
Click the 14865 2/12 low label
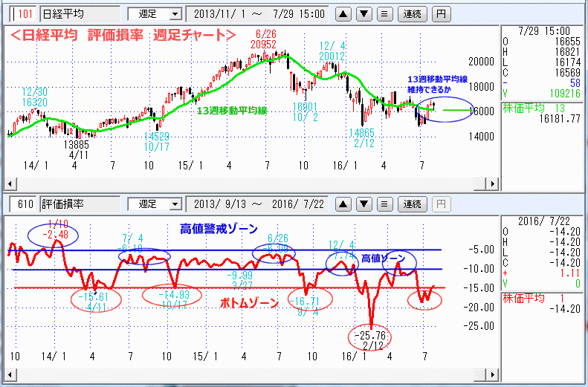coord(362,138)
